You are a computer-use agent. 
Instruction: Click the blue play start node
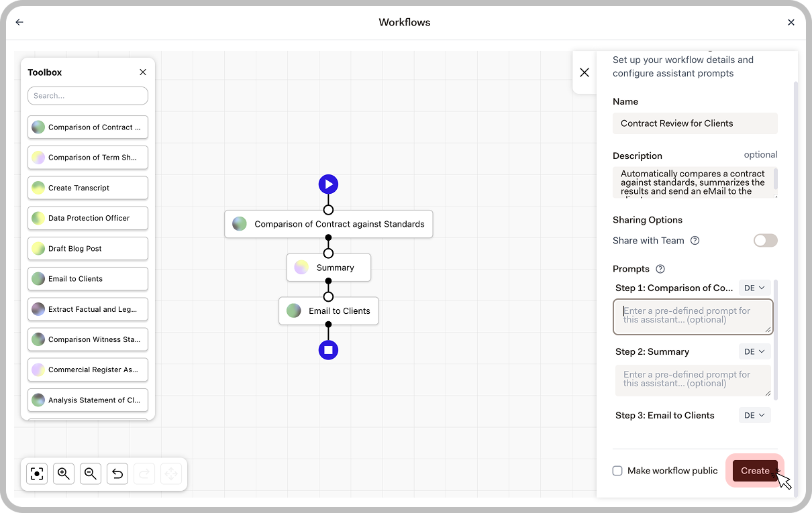(328, 184)
